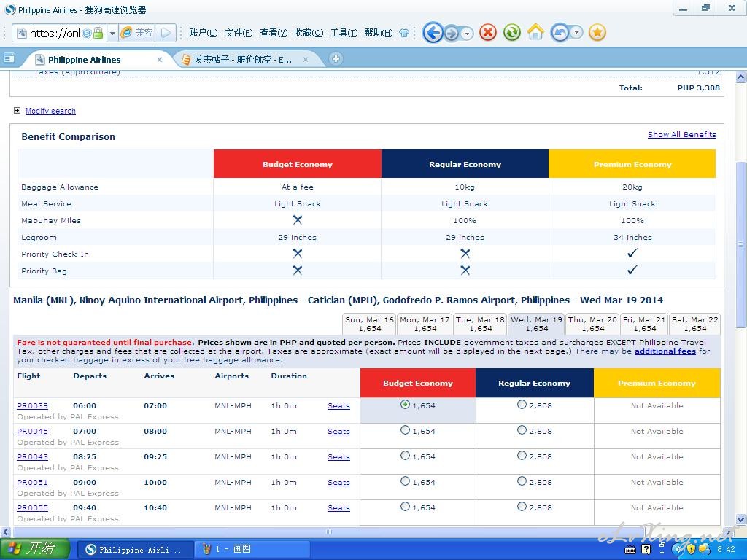Click the skin shirt icon in menu bar
The width and height of the screenshot is (747, 560).
(x=404, y=33)
